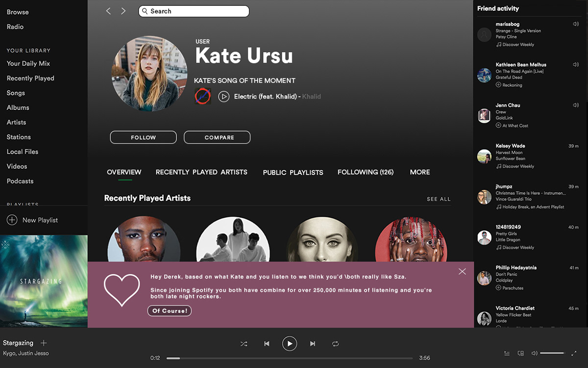Open Recently Played in library
The height and width of the screenshot is (368, 588).
click(x=30, y=78)
